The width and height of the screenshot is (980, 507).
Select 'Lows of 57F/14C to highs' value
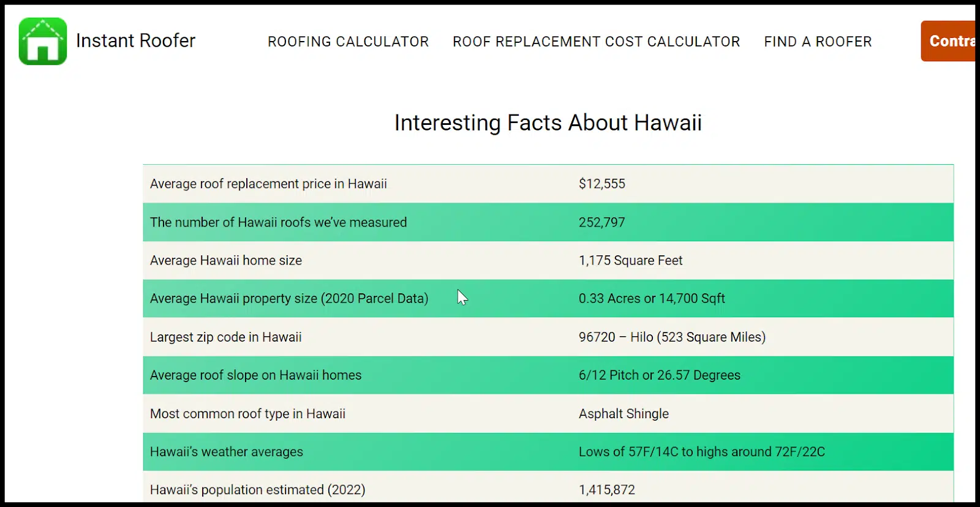[x=702, y=452]
